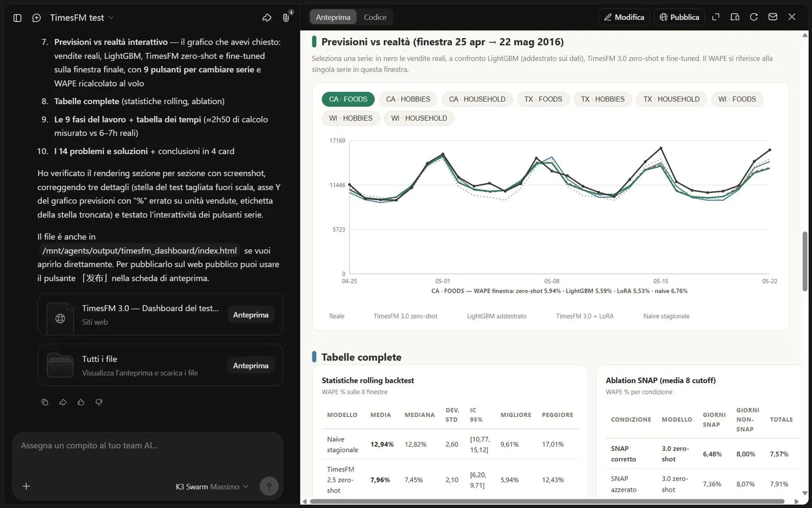
Task: Refresh the preview panel
Action: pyautogui.click(x=754, y=17)
